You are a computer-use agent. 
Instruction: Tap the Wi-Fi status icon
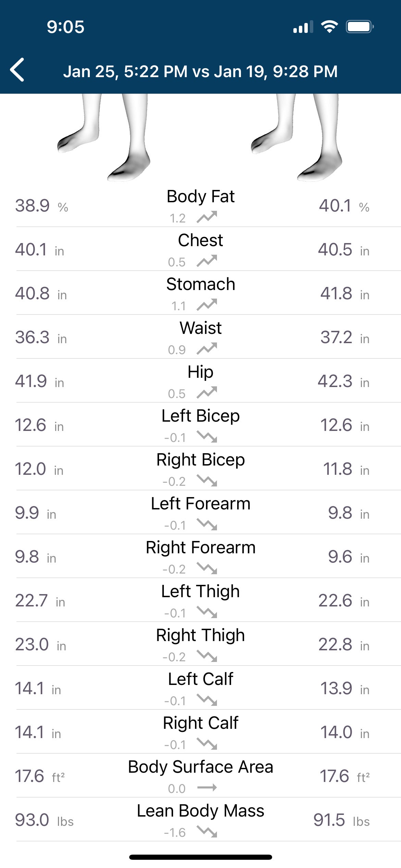(x=329, y=27)
